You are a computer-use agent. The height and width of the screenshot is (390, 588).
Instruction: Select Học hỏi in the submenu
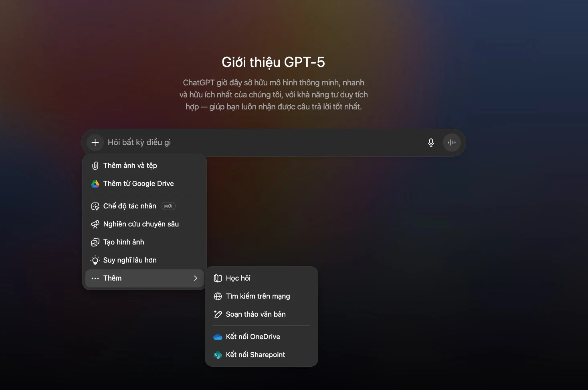261,278
